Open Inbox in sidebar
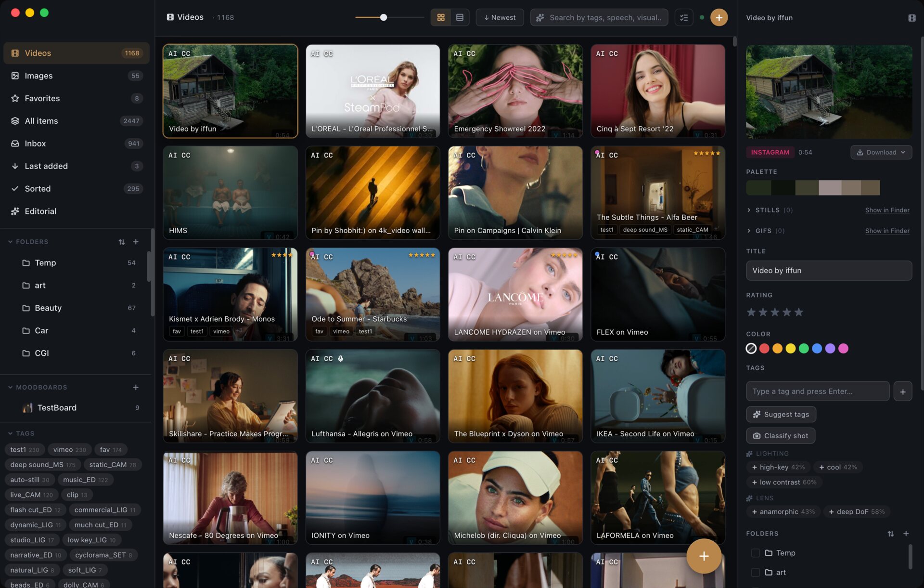Screen dimensions: 924x588 pyautogui.click(x=77, y=144)
